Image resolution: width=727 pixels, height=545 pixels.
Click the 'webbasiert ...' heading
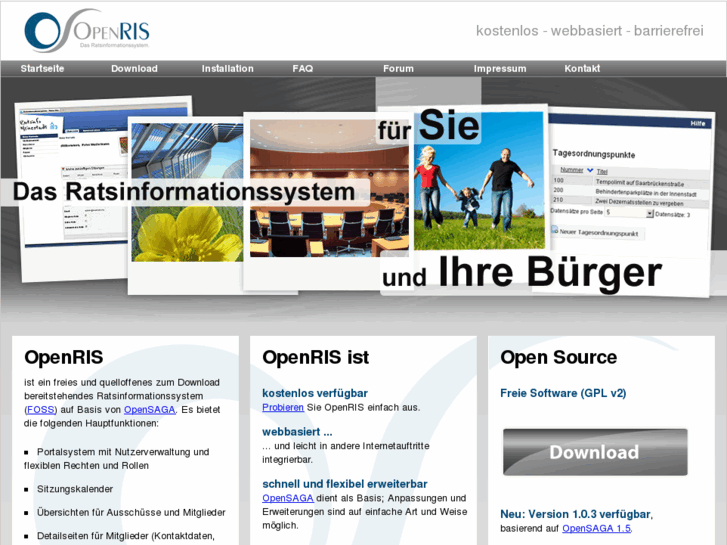297,432
